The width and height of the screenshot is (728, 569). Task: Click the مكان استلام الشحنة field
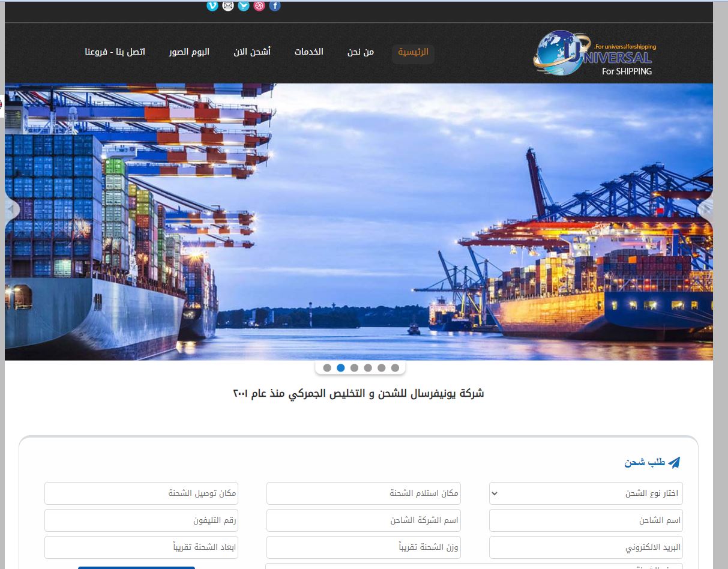pos(363,493)
